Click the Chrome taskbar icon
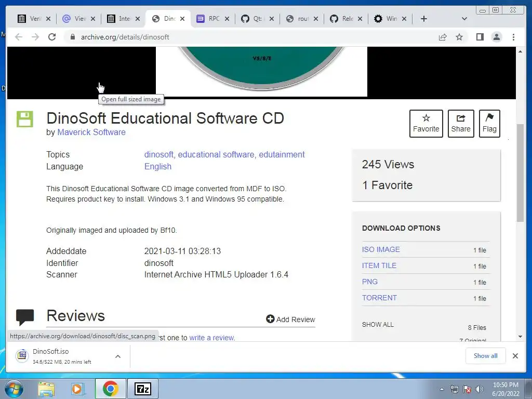This screenshot has height=399, width=532. pos(111,389)
